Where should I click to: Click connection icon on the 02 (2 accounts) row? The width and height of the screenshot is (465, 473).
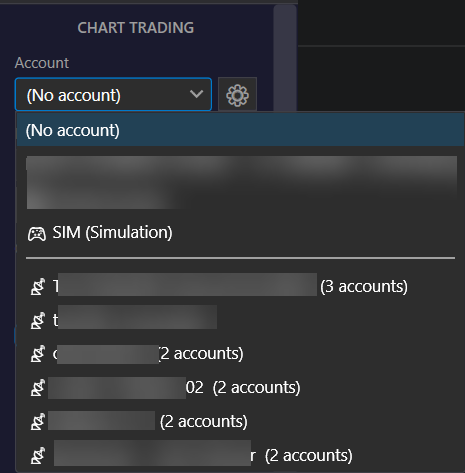[x=38, y=388]
